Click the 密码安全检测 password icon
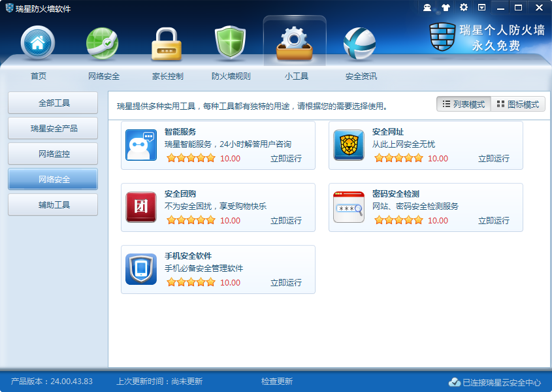The image size is (552, 392). click(349, 207)
